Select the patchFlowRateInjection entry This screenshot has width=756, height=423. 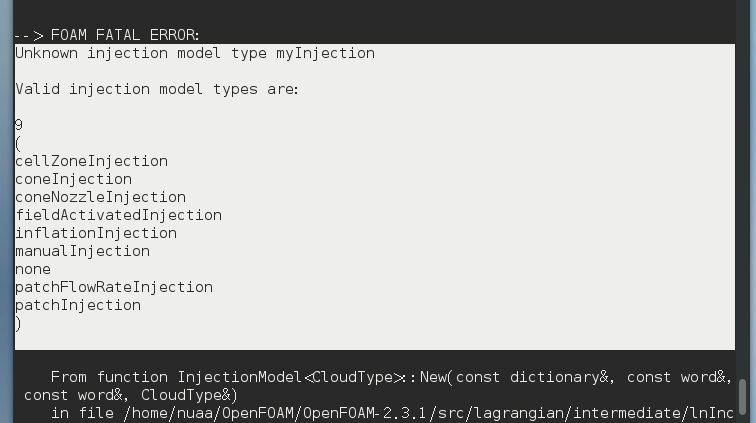click(x=114, y=287)
